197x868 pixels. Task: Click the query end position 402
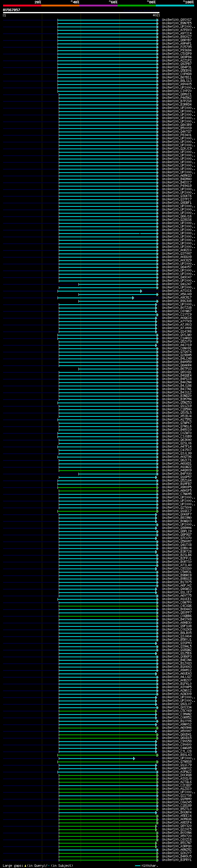tap(155, 15)
